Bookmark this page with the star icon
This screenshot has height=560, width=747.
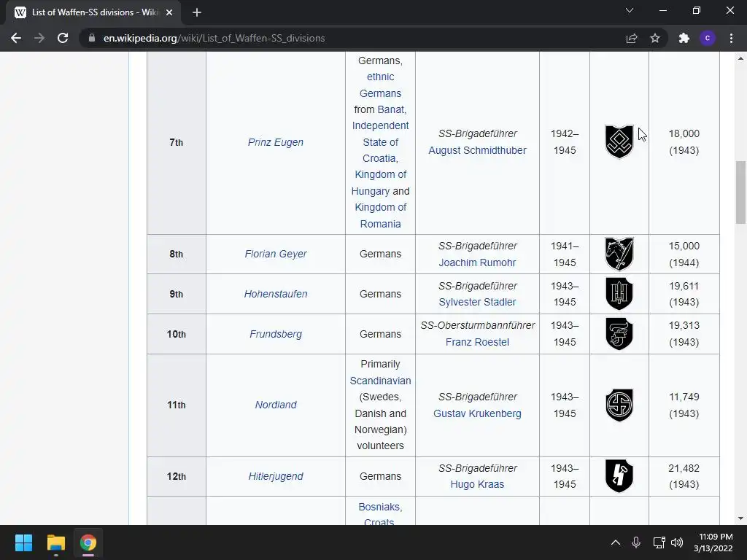[655, 38]
